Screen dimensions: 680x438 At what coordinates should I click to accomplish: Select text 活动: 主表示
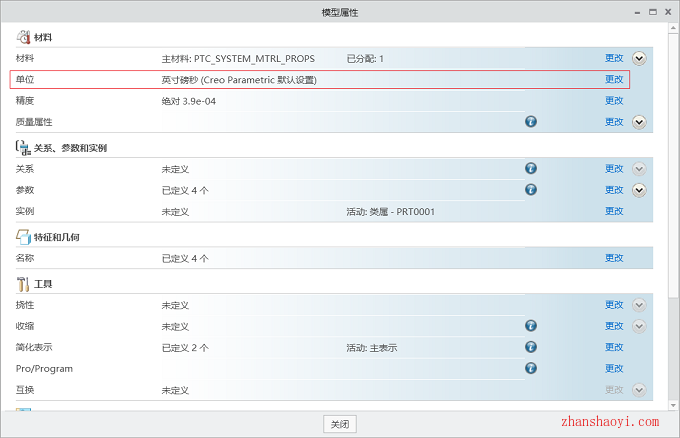click(372, 348)
